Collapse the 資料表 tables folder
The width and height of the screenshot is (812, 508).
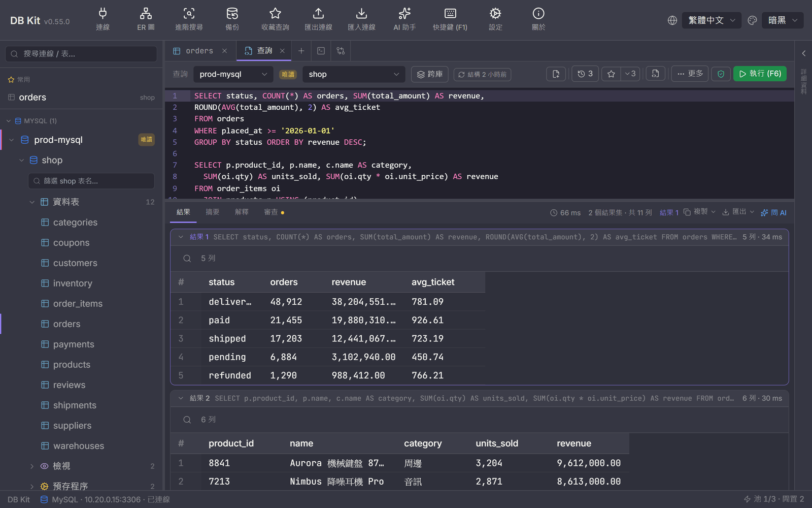coord(31,202)
